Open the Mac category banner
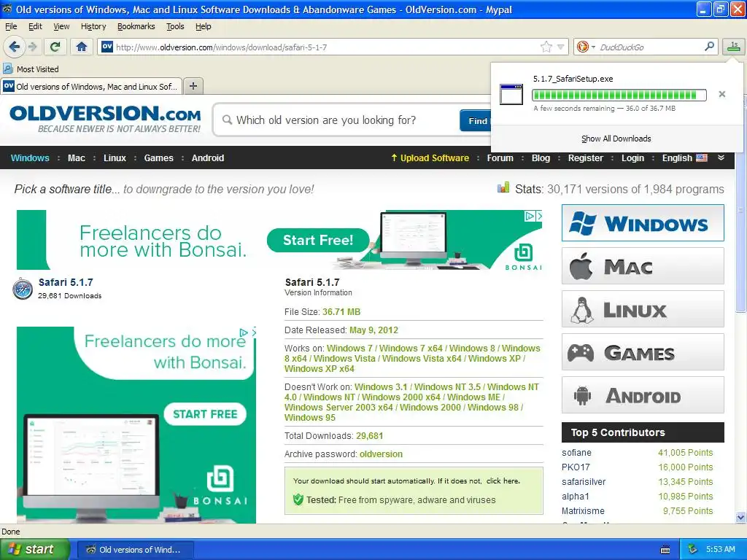The width and height of the screenshot is (747, 560). (x=643, y=266)
